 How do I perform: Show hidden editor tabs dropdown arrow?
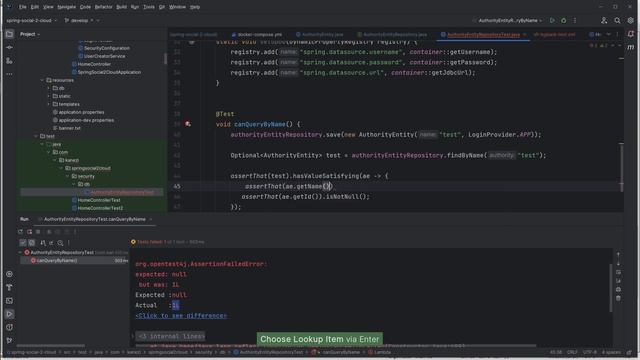pyautogui.click(x=608, y=35)
